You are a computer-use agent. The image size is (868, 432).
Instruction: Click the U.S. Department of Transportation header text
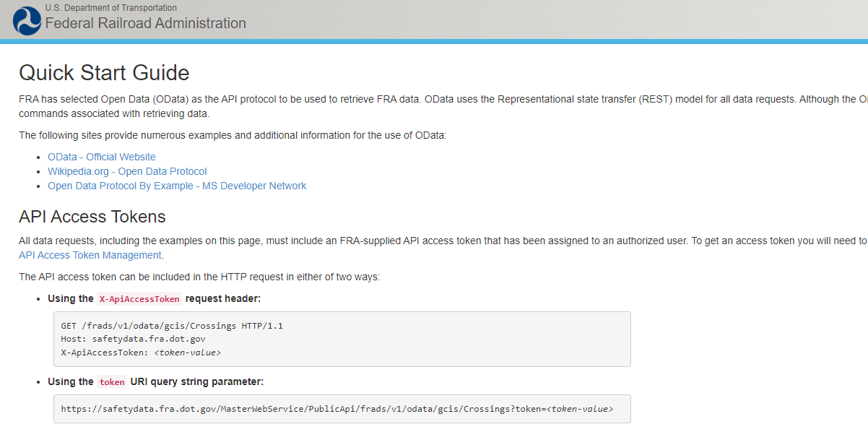coord(110,8)
